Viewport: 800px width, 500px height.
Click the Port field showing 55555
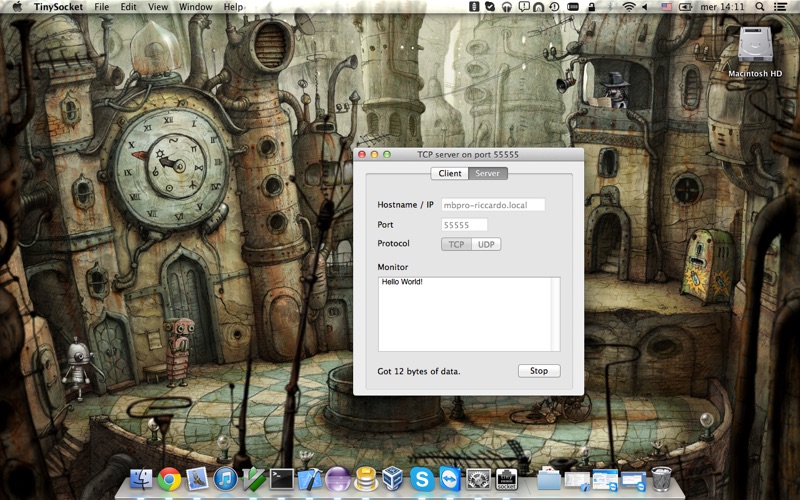pyautogui.click(x=464, y=225)
